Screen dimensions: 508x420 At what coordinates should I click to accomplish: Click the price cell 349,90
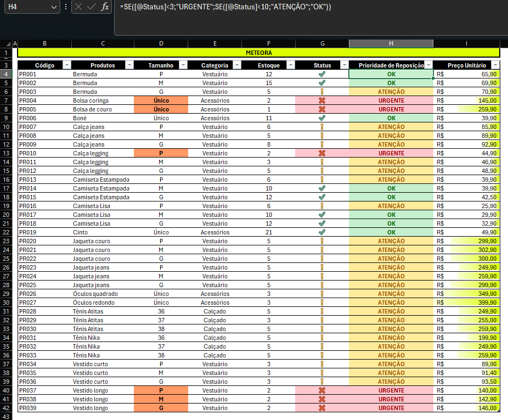(466, 294)
